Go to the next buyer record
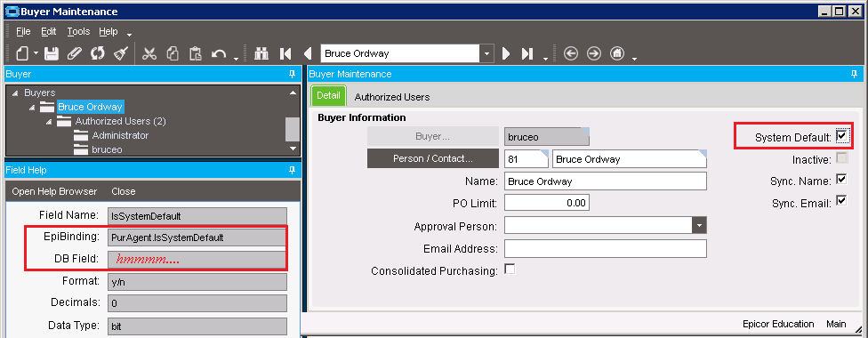This screenshot has height=338, width=868. (505, 53)
